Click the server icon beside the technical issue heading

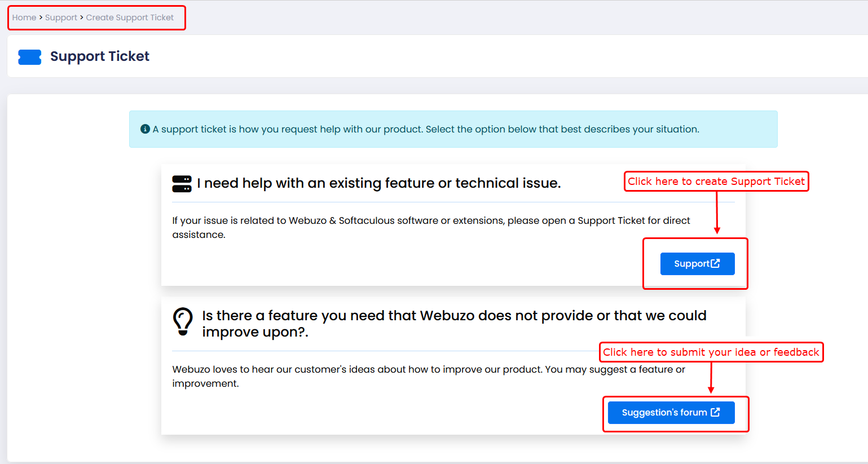coord(182,184)
